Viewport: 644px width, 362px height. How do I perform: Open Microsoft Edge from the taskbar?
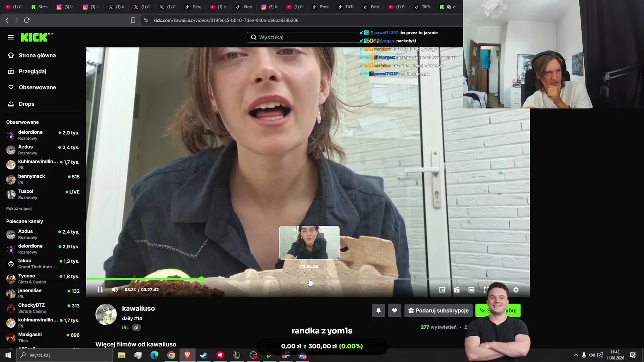pos(154,355)
